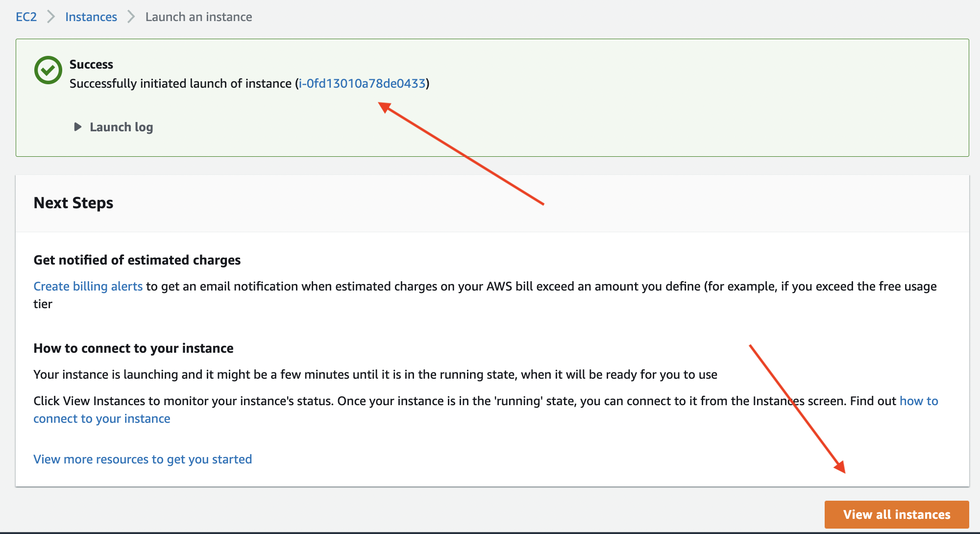Open instance ID i-0fd13010a78de0433 link
980x534 pixels.
coord(362,83)
